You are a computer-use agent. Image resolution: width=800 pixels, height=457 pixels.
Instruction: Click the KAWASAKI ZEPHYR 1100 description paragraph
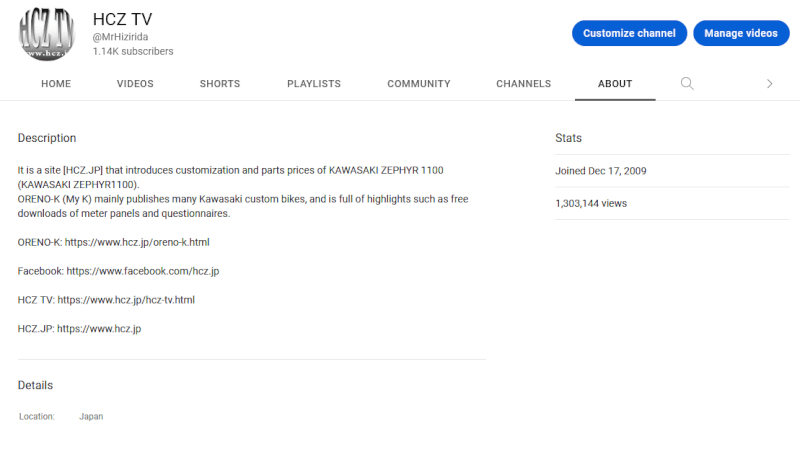point(243,192)
